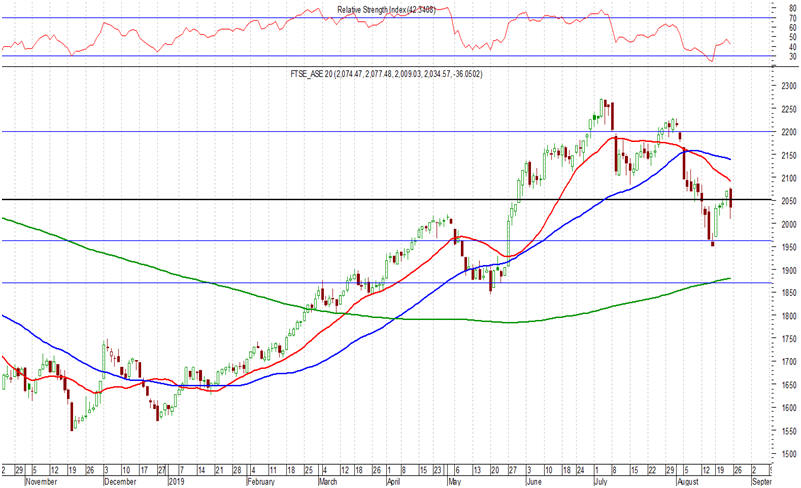
Task: Select the black horizontal line at 2050
Action: coord(386,199)
